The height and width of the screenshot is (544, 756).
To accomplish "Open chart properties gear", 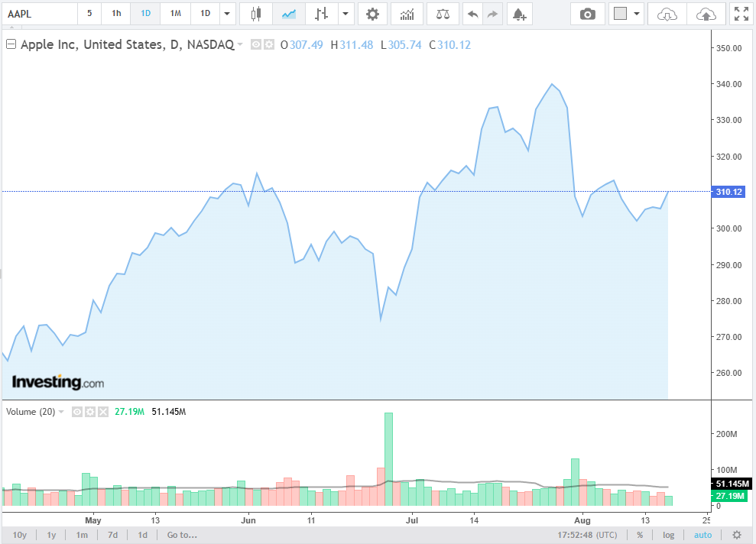I will [372, 14].
